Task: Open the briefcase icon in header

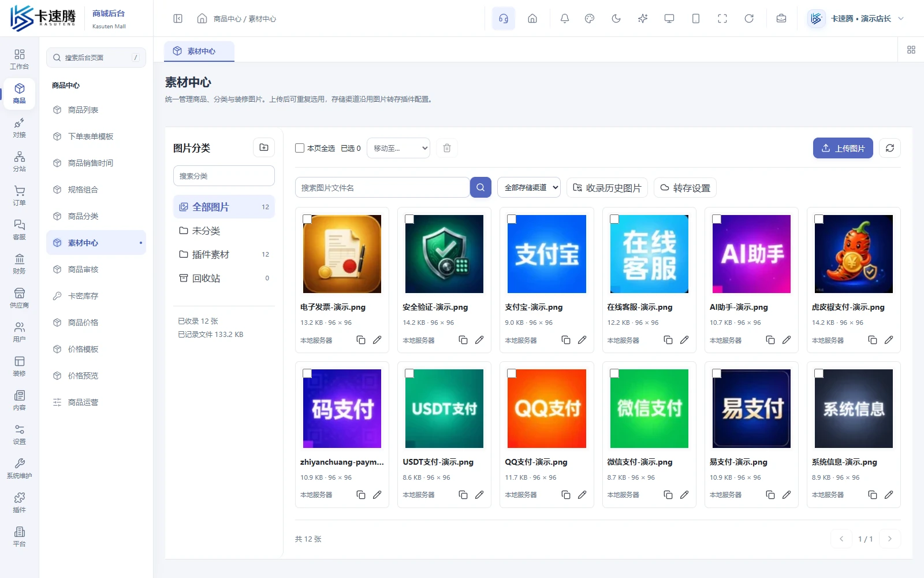Action: pyautogui.click(x=781, y=18)
